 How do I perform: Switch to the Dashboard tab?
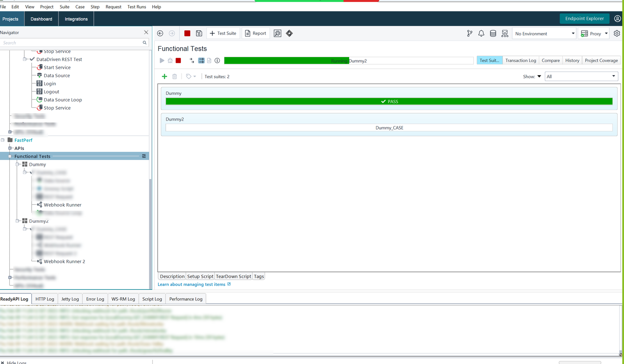[x=41, y=19]
